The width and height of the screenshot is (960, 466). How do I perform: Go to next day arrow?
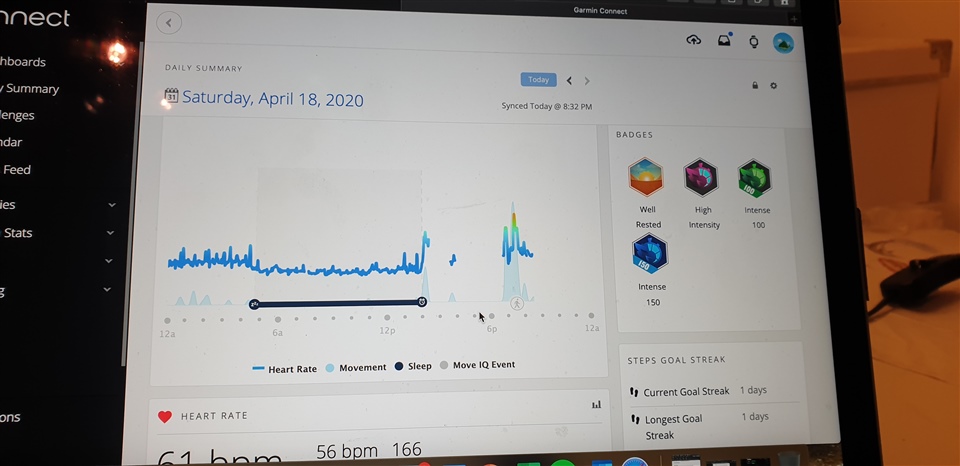tap(587, 81)
